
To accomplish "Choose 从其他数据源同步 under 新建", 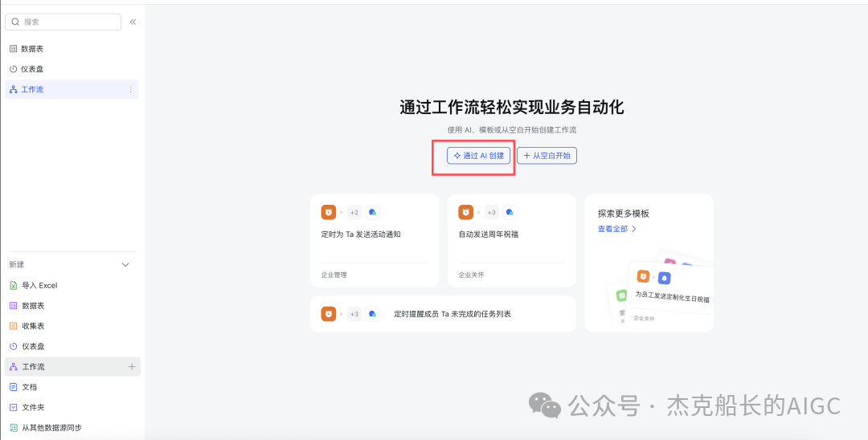I will [72, 427].
